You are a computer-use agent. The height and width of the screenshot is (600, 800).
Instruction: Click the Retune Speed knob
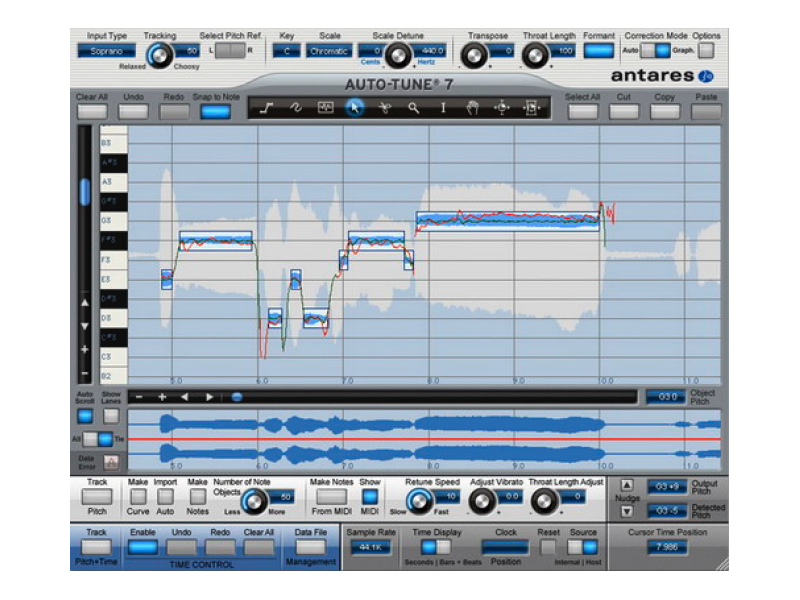[419, 501]
